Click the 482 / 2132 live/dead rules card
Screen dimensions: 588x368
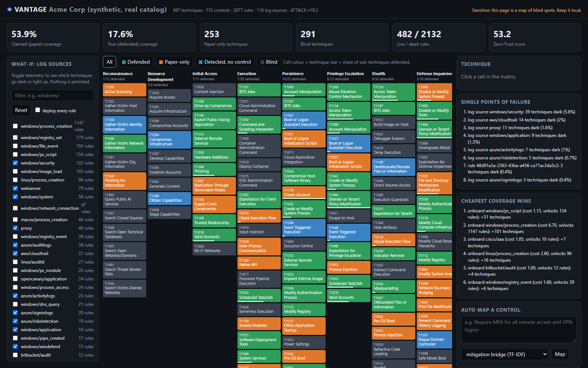438,38
